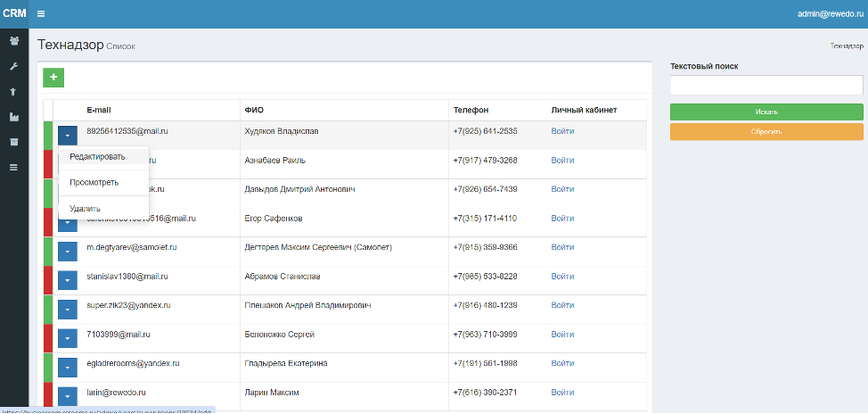
Task: Click Войти for Гладырева Екатерина
Action: click(562, 363)
